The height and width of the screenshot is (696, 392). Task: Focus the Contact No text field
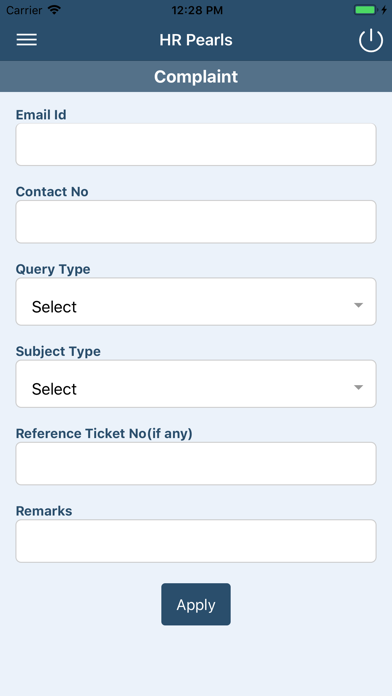196,222
